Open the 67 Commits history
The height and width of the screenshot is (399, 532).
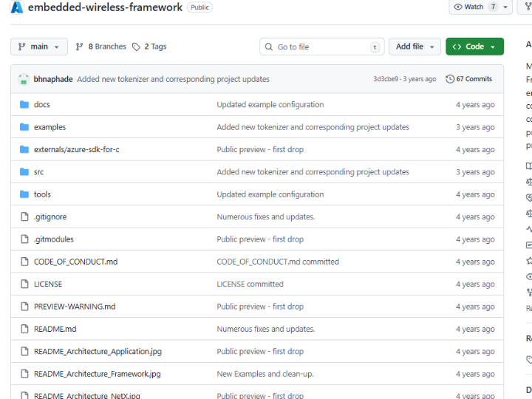pyautogui.click(x=469, y=79)
